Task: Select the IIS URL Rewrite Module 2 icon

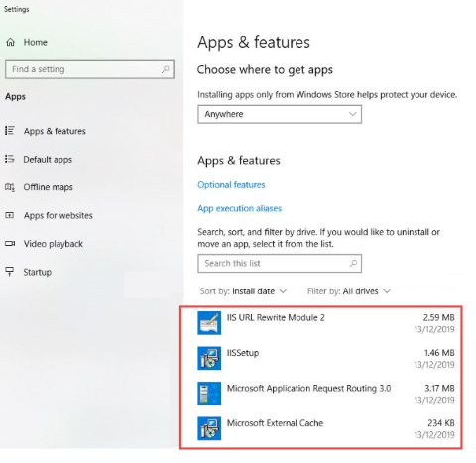Action: [209, 323]
